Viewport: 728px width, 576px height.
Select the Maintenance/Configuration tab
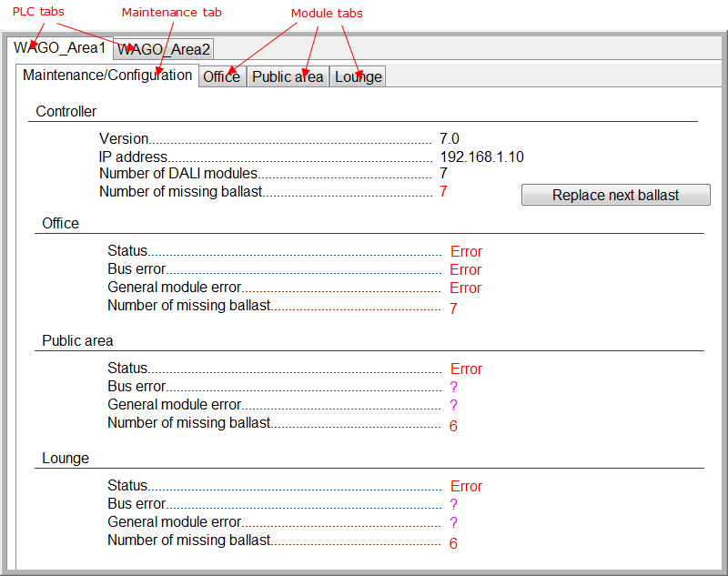(x=107, y=76)
